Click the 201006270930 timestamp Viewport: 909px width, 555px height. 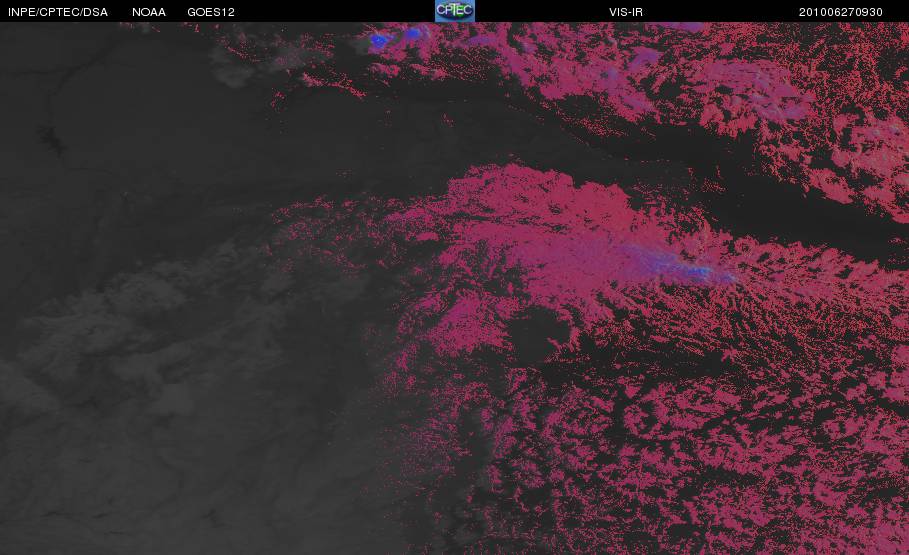pyautogui.click(x=841, y=12)
